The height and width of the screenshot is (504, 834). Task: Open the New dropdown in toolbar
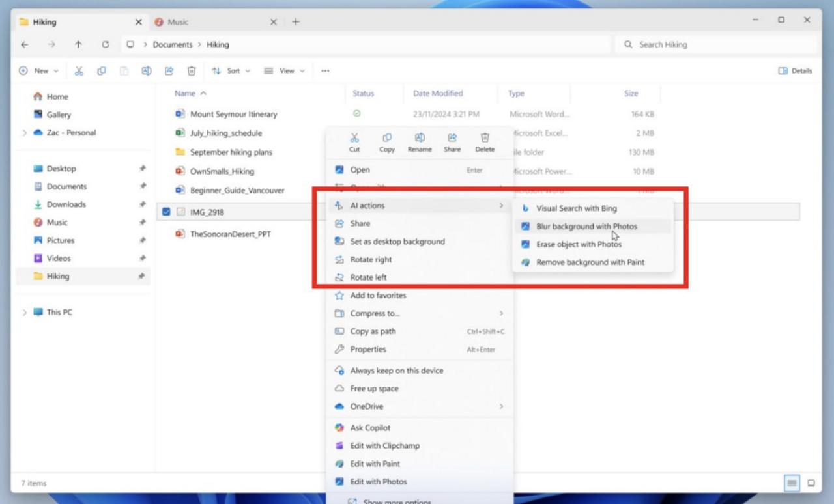point(39,71)
